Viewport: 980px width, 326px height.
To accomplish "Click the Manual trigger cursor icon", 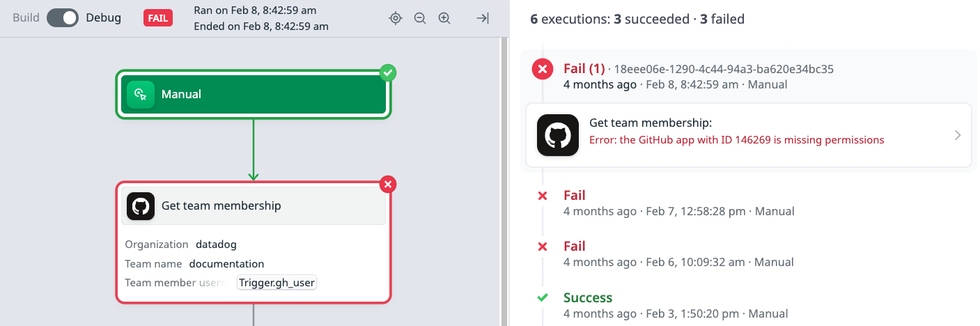I will [x=141, y=95].
